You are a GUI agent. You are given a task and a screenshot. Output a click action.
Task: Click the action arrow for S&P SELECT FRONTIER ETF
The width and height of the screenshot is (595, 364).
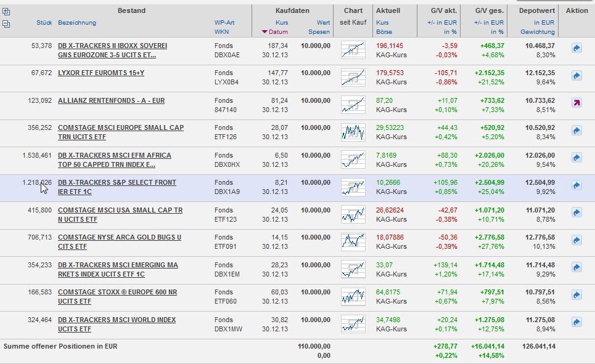tap(577, 185)
